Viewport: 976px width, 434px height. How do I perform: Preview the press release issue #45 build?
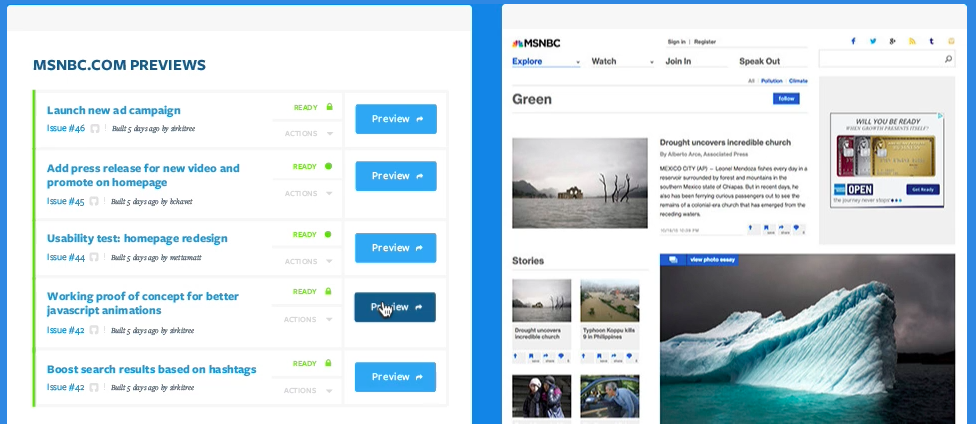point(396,176)
